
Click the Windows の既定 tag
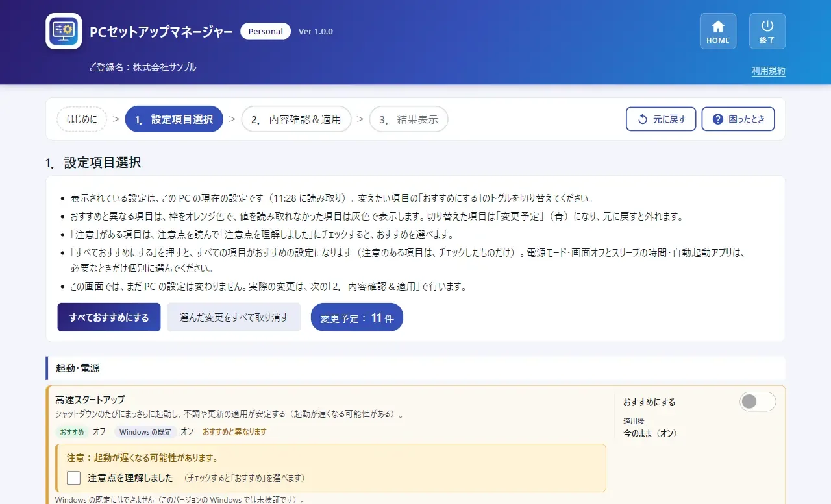pos(145,431)
